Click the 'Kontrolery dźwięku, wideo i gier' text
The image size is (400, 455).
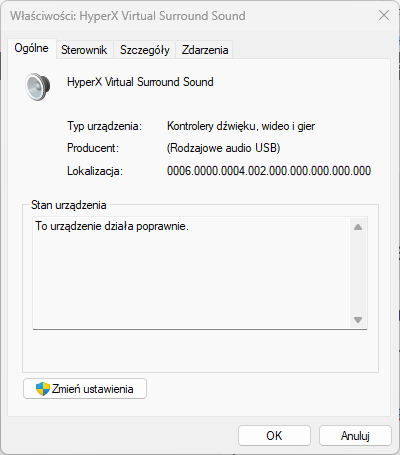[241, 126]
